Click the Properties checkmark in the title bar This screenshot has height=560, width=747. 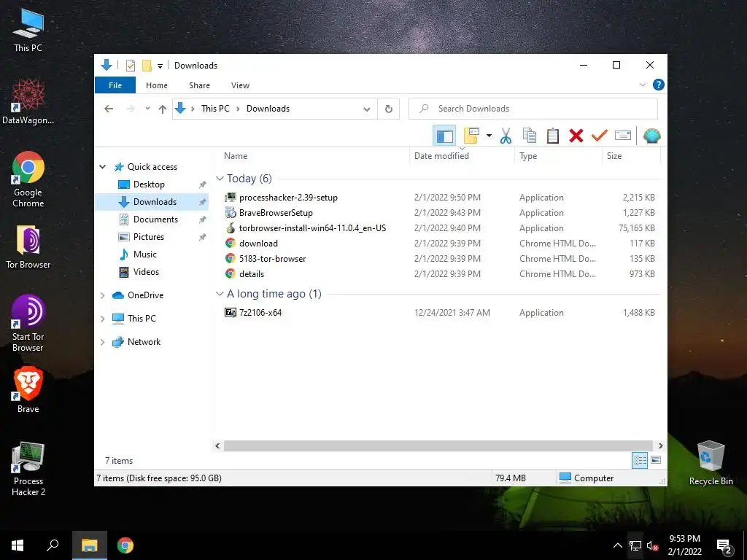tap(130, 65)
